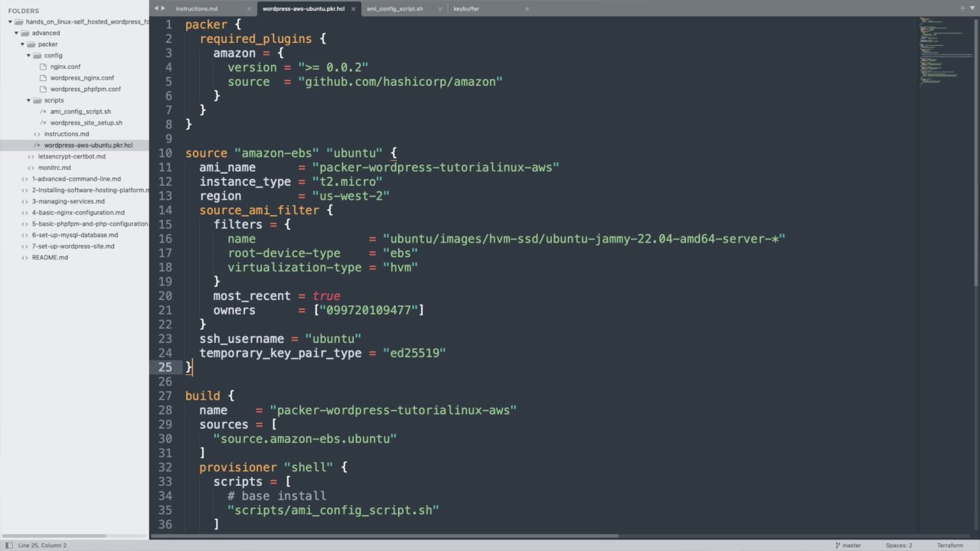Click the master git branch indicator
Screen dimensions: 980x551
pos(847,545)
